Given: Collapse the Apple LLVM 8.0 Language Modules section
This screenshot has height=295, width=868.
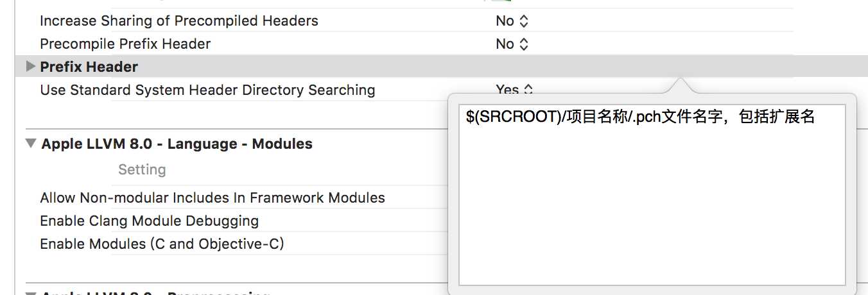Looking at the screenshot, I should click(x=31, y=144).
